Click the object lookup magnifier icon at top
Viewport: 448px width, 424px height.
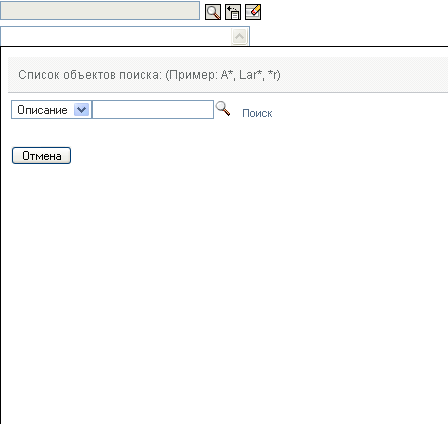coord(213,12)
